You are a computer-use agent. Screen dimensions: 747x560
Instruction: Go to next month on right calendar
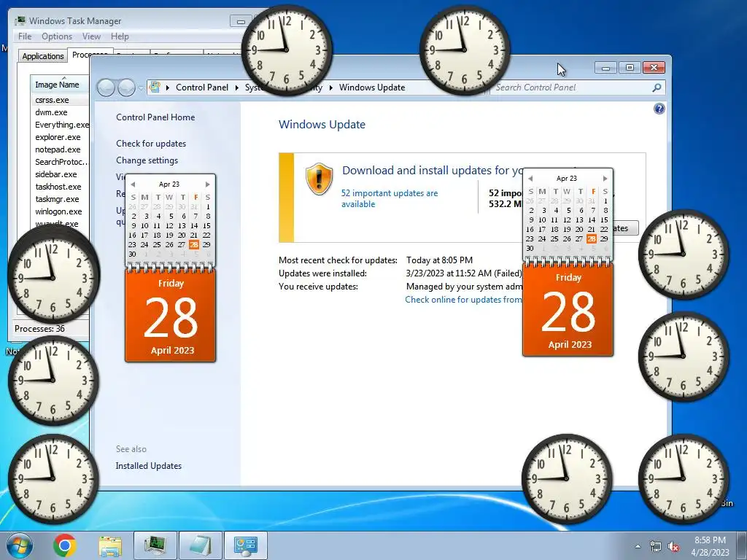pyautogui.click(x=605, y=179)
